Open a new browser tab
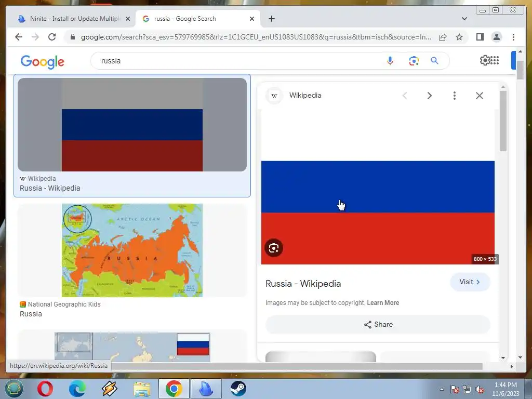Viewport: 532px width, 399px height. (x=271, y=19)
